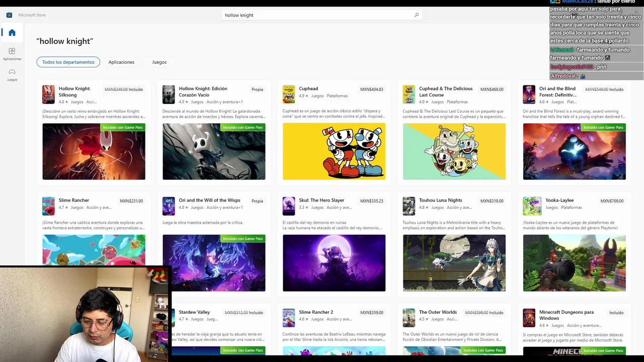The height and width of the screenshot is (362, 644).
Task: Click the Skul: The Hero Slayer title
Action: click(x=321, y=200)
